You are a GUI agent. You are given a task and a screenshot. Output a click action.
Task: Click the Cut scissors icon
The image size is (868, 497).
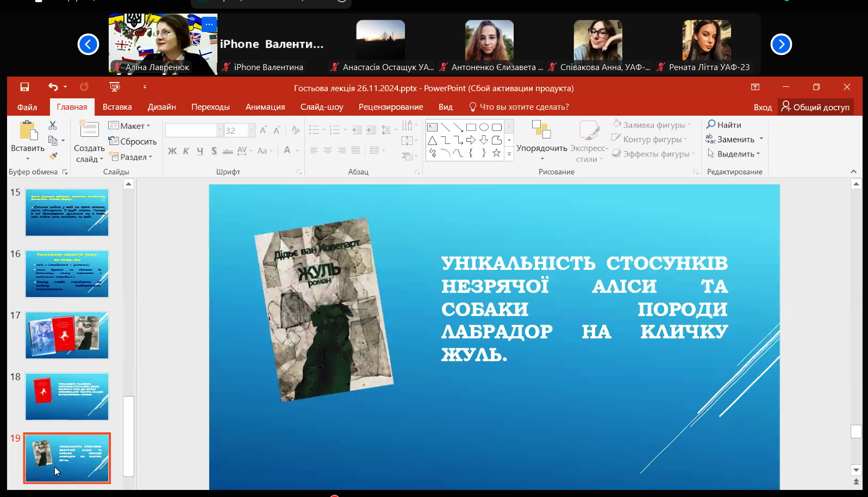(53, 125)
